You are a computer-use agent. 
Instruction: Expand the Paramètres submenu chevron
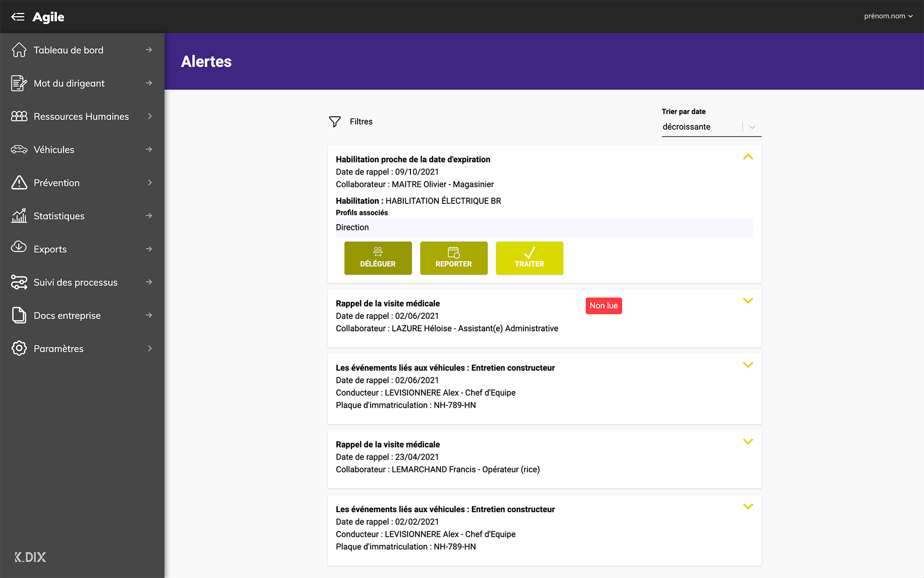(x=150, y=349)
